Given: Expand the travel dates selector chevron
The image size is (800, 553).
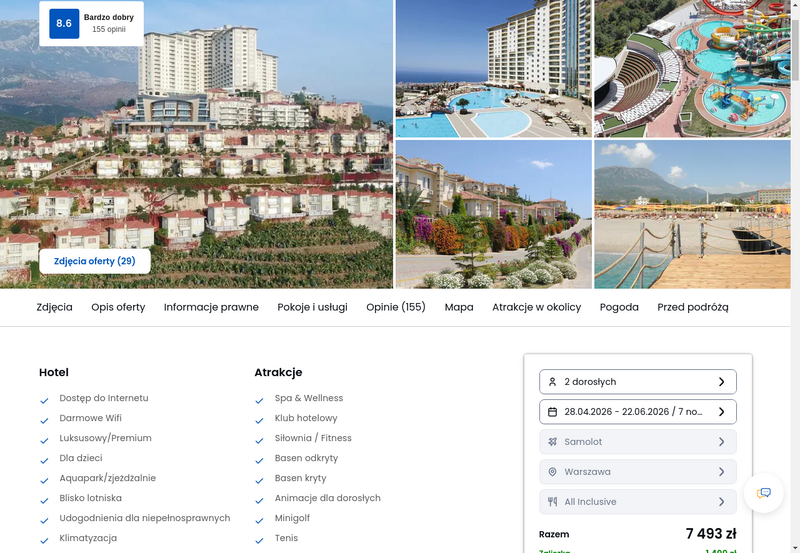Looking at the screenshot, I should [x=721, y=412].
